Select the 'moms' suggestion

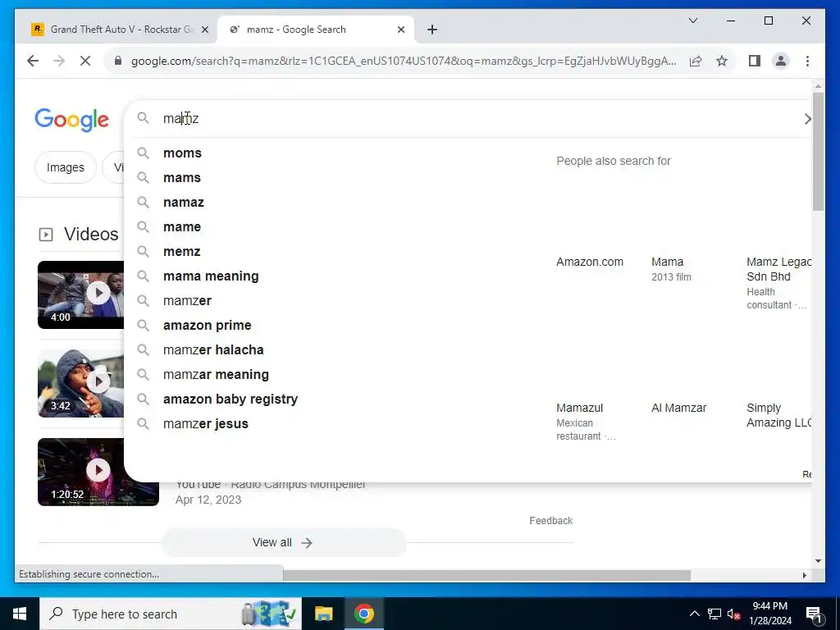click(x=182, y=153)
